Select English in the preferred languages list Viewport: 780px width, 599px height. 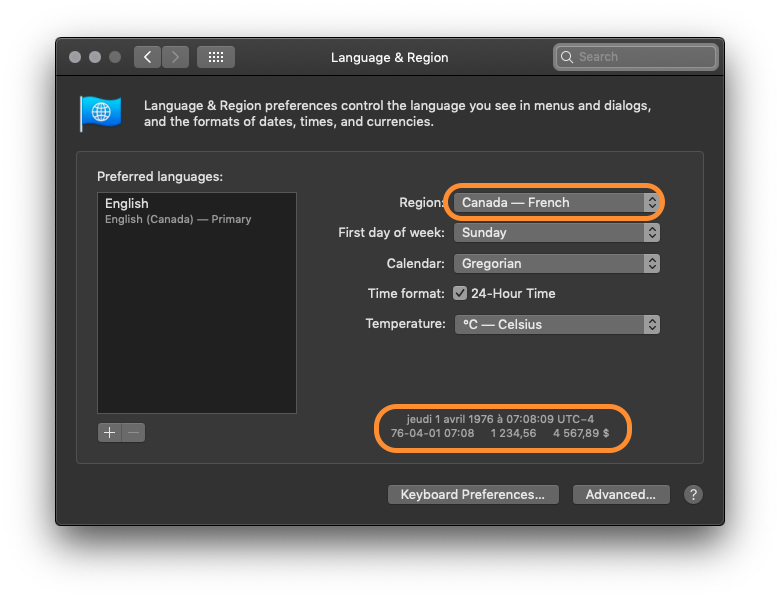(197, 211)
